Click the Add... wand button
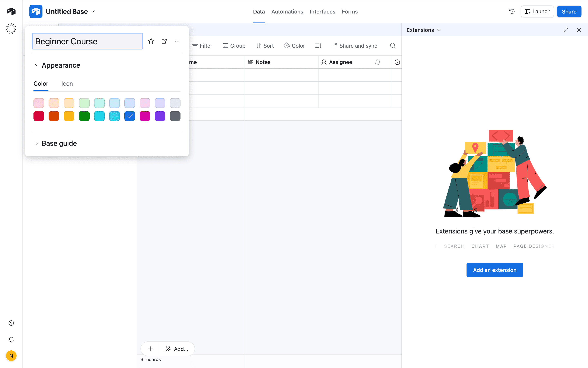Image resolution: width=588 pixels, height=368 pixels. click(177, 349)
